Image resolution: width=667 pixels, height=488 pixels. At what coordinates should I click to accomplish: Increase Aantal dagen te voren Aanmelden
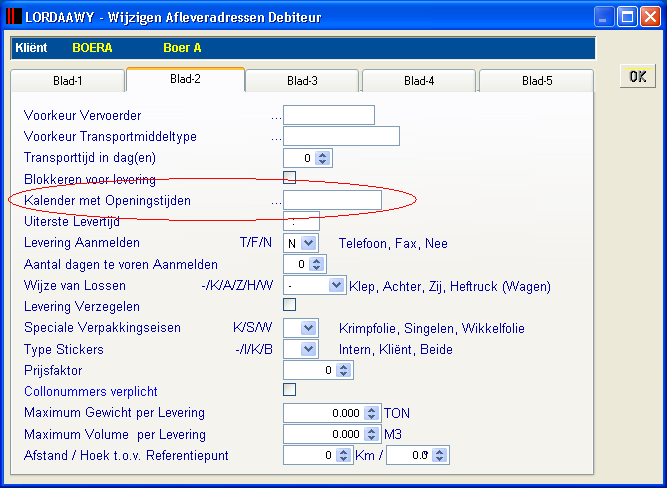(x=316, y=261)
